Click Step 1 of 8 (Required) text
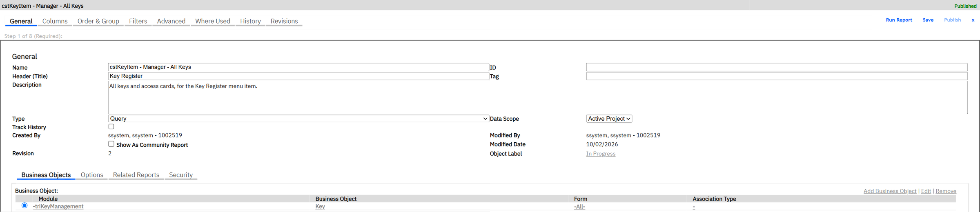The height and width of the screenshot is (212, 980). pos(33,36)
